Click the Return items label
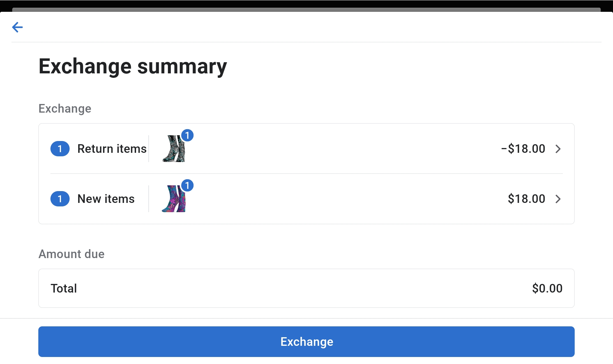Screen dimensions: 613x364 click(111, 149)
